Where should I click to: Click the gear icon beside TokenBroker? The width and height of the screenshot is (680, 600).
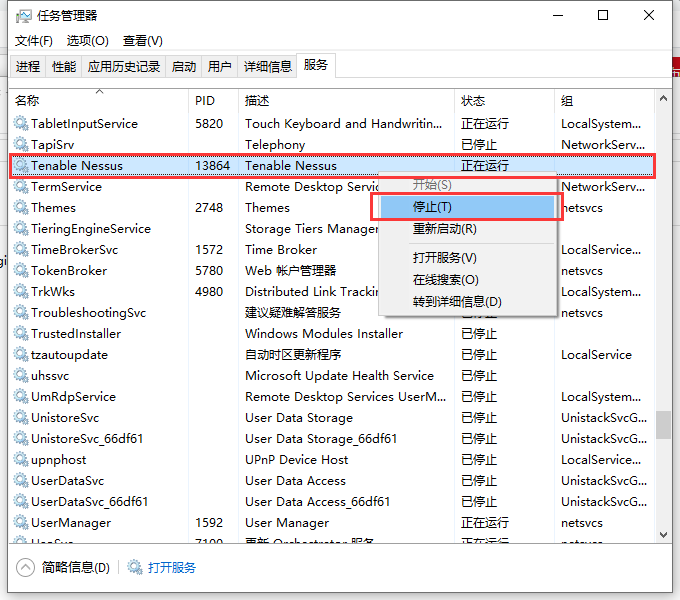pos(21,270)
